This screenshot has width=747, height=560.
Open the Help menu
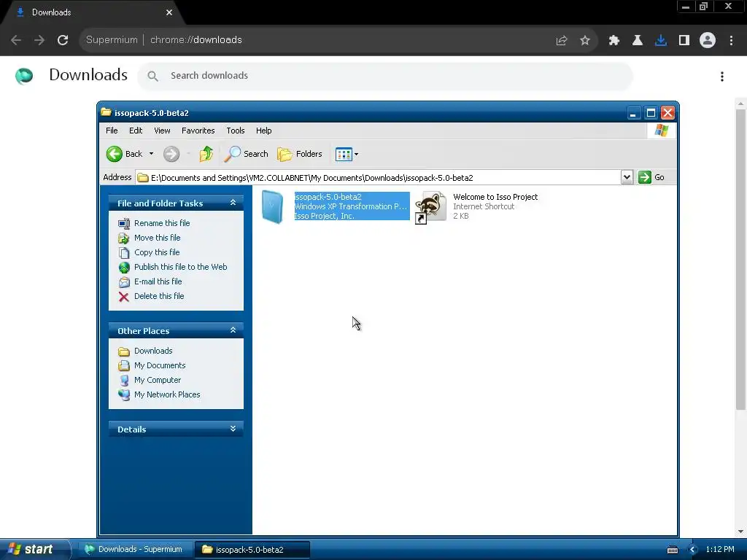[263, 131]
